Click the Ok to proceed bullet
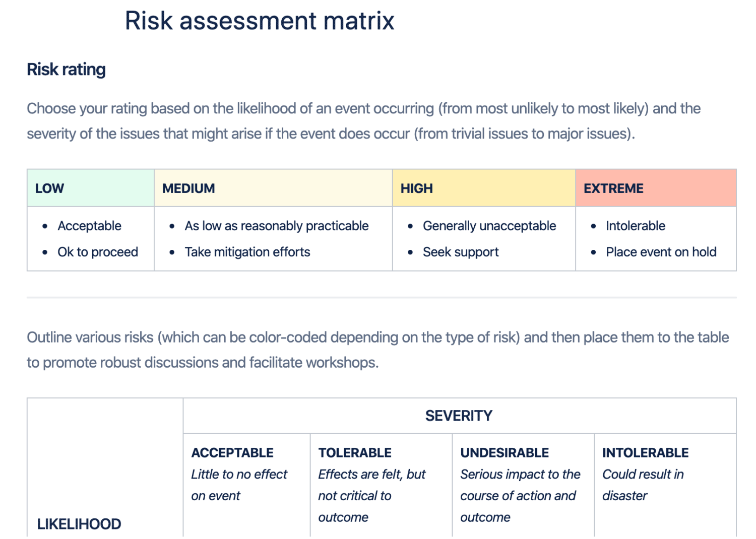756x539 pixels. coord(98,252)
